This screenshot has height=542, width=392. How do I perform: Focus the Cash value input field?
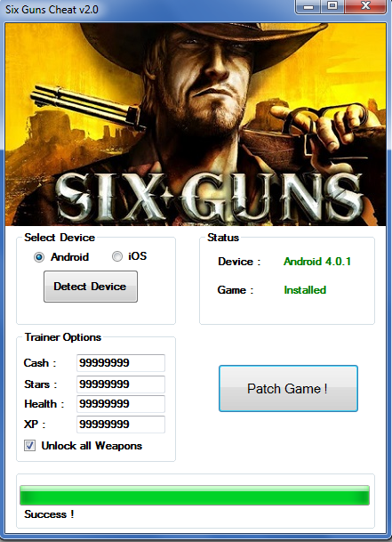(121, 363)
